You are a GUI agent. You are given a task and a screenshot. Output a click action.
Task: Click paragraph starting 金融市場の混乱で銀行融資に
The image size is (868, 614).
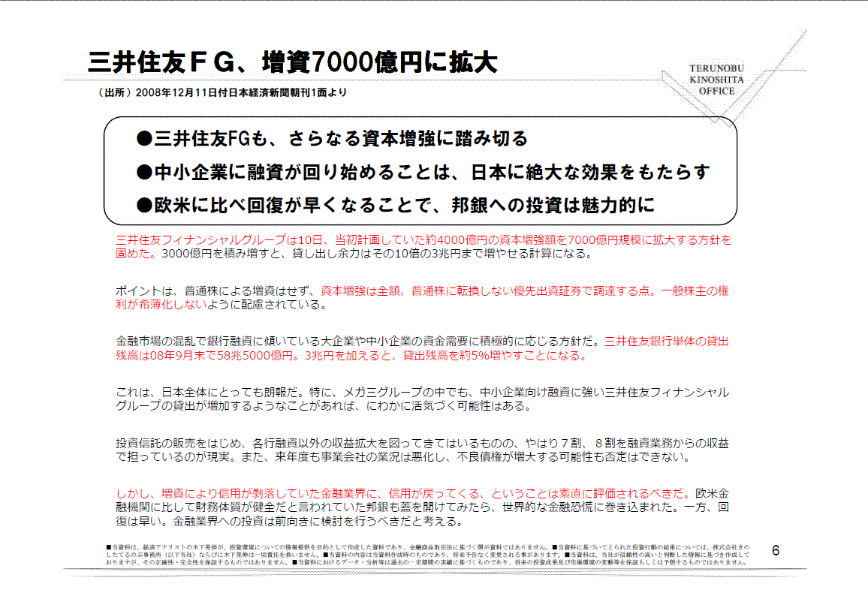(422, 348)
